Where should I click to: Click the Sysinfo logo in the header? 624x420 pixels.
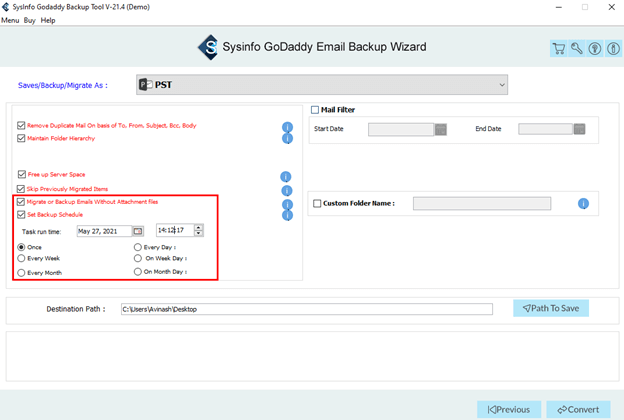coord(208,47)
